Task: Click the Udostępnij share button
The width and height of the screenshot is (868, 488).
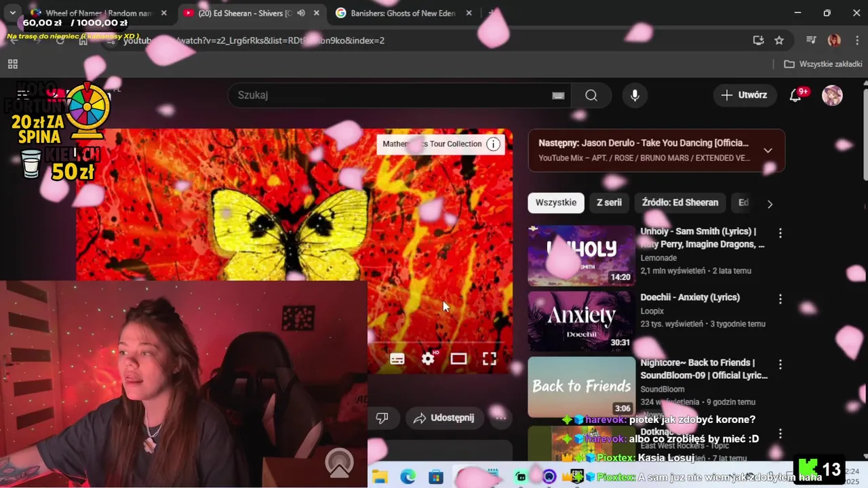Action: coord(444,418)
